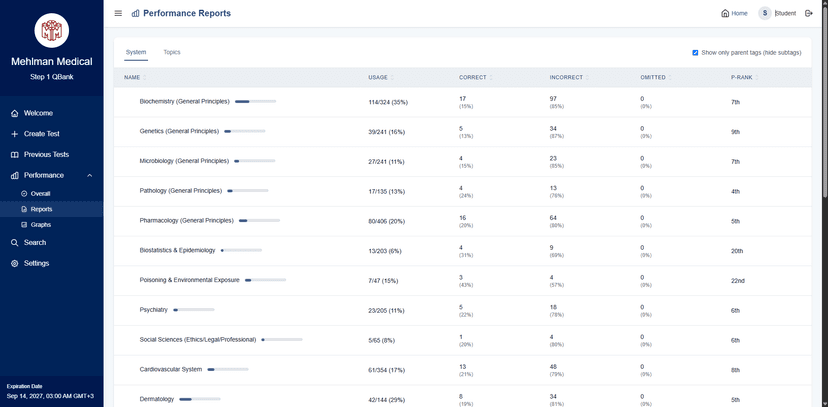Viewport: 828px width, 407px height.
Task: Click the hamburger menu icon
Action: [x=118, y=13]
